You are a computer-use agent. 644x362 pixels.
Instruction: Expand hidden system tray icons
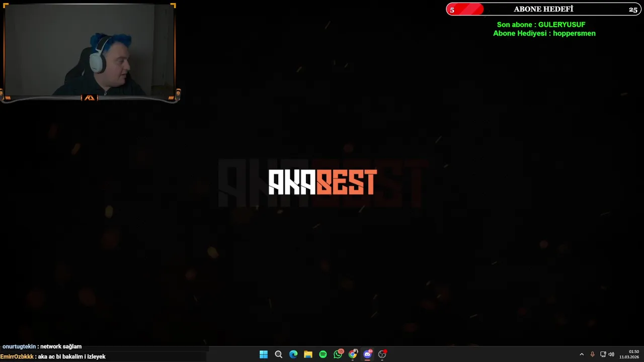point(582,354)
